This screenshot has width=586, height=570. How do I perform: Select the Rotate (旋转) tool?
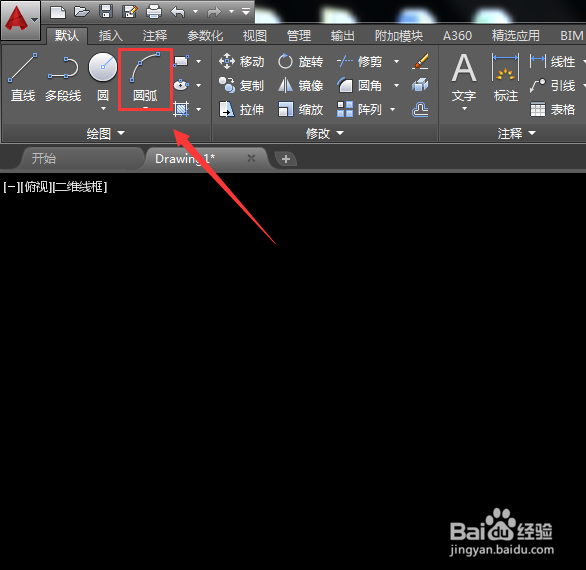[x=301, y=61]
